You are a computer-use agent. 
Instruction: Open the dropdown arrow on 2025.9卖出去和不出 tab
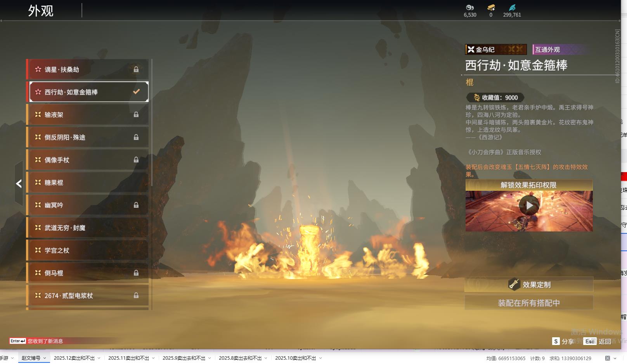tap(210, 358)
